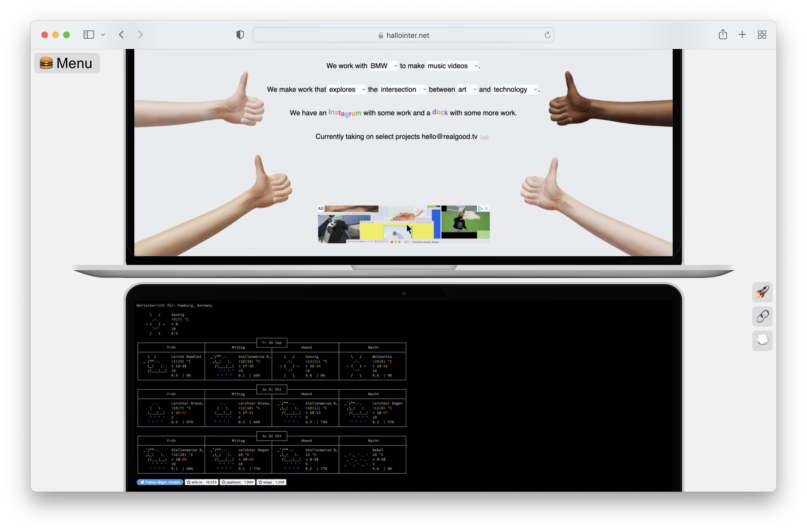Open the privacy report shield icon
The image size is (807, 532).
point(240,35)
